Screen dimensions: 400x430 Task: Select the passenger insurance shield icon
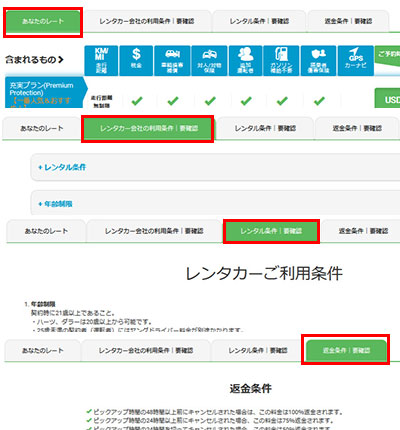319,61
